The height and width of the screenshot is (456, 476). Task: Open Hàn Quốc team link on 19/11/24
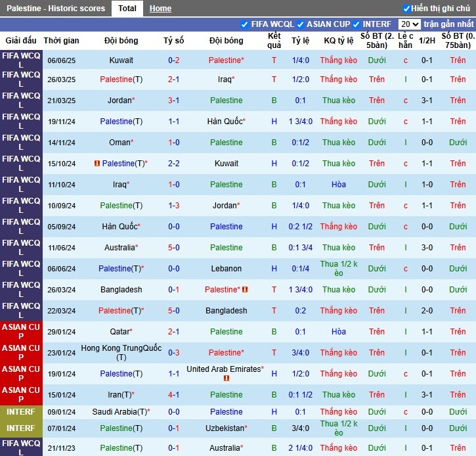pos(226,121)
